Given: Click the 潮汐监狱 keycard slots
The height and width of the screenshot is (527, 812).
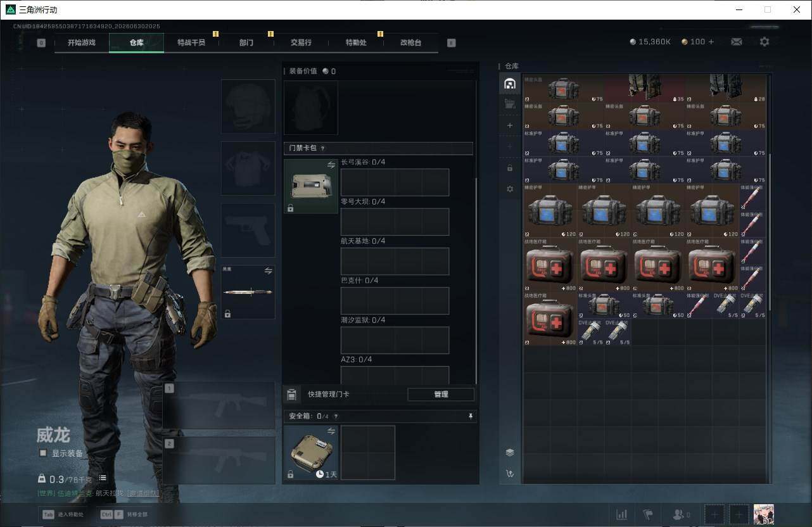Looking at the screenshot, I should tap(395, 340).
